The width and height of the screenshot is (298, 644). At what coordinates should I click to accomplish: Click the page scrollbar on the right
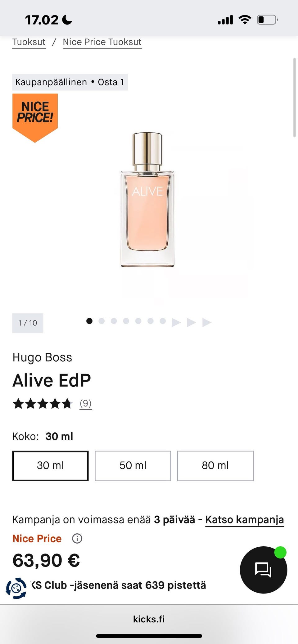[x=294, y=97]
